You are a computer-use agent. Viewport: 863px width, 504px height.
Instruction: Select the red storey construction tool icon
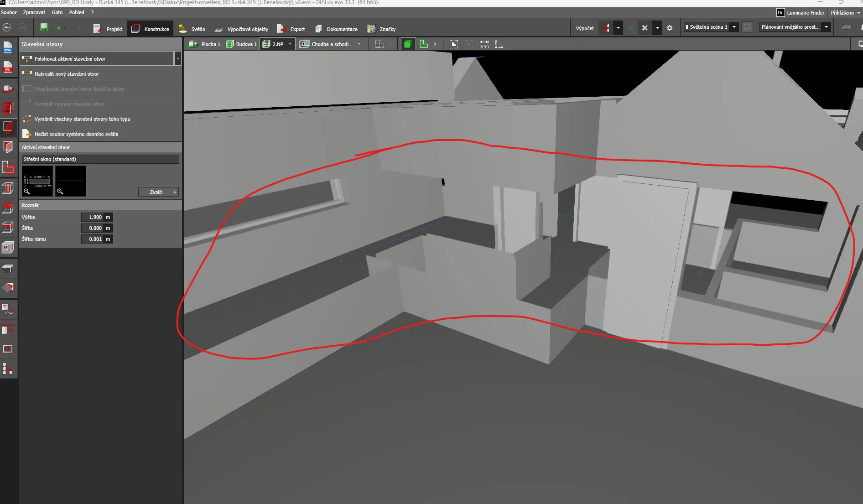tap(8, 108)
